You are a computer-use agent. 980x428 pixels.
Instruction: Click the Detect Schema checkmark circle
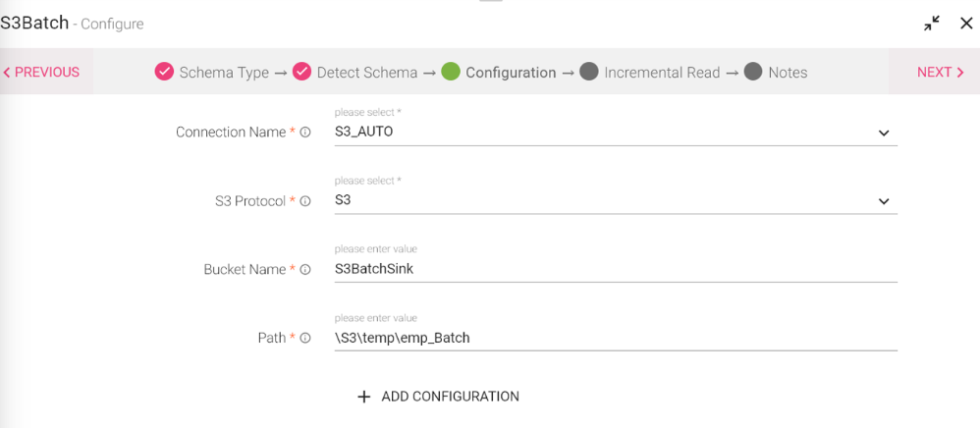click(x=301, y=72)
